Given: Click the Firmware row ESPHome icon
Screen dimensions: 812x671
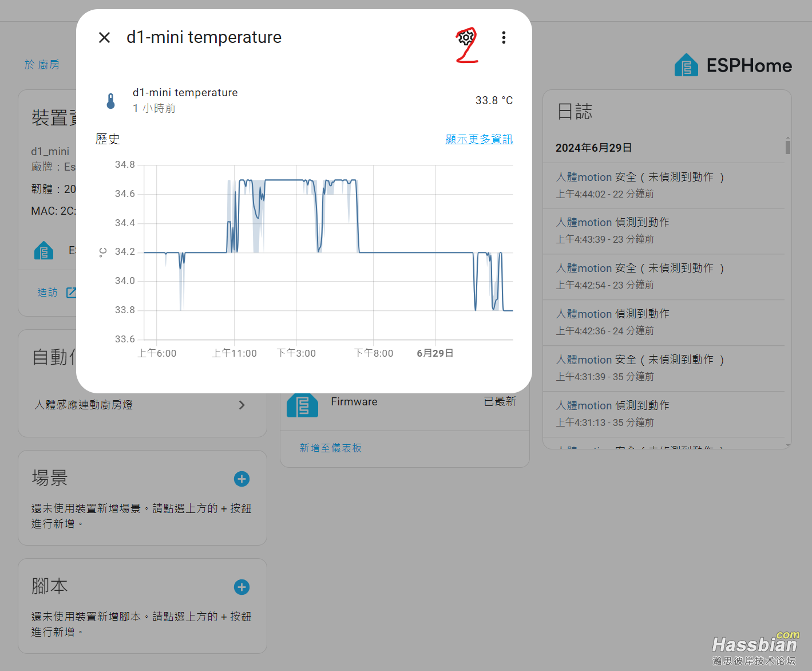Looking at the screenshot, I should [x=302, y=405].
